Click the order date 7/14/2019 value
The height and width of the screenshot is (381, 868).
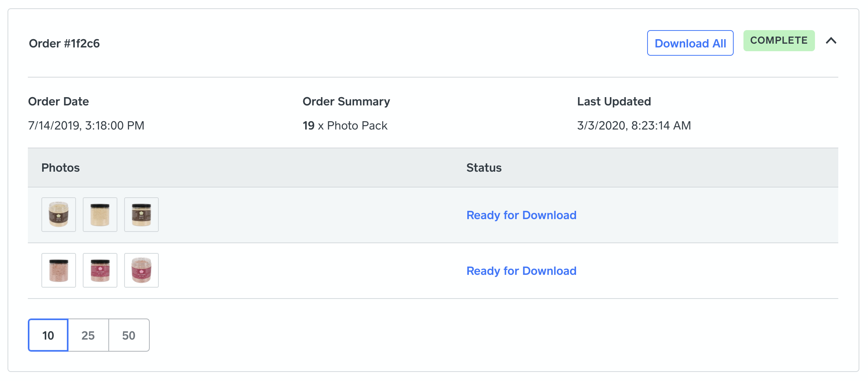pos(86,125)
